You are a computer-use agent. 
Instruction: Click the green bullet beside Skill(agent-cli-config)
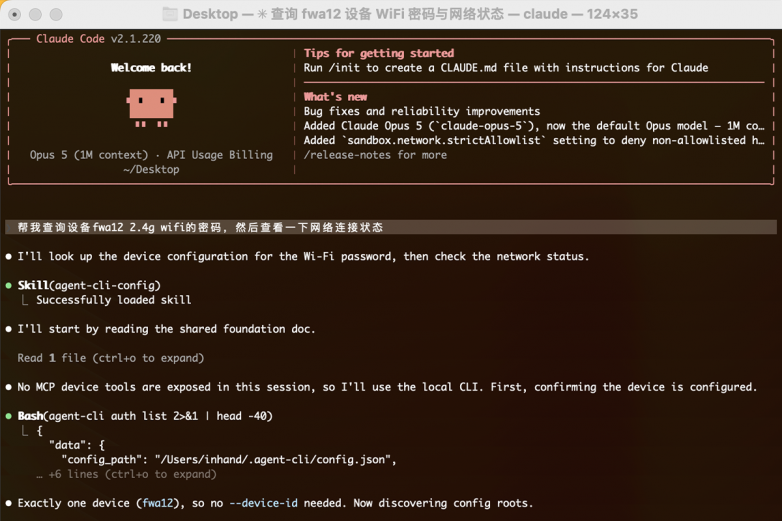[x=8, y=286]
